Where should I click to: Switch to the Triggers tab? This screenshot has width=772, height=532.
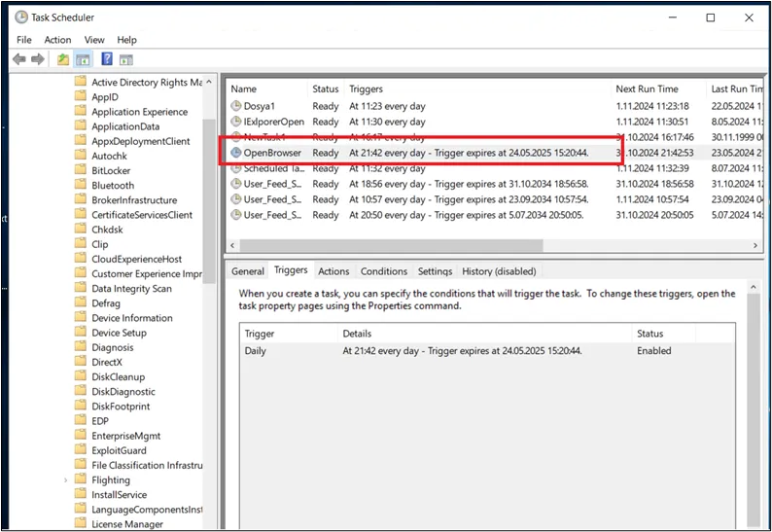(x=291, y=270)
